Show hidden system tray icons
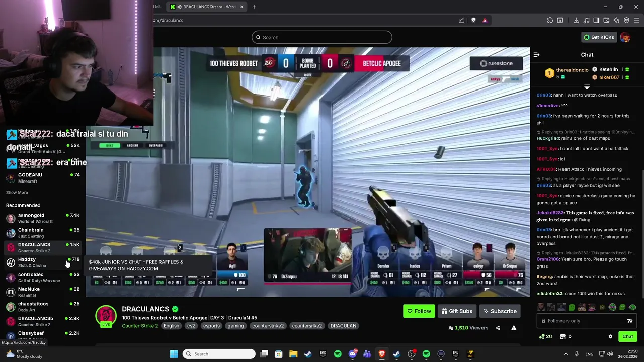This screenshot has height=362, width=644. [x=566, y=354]
